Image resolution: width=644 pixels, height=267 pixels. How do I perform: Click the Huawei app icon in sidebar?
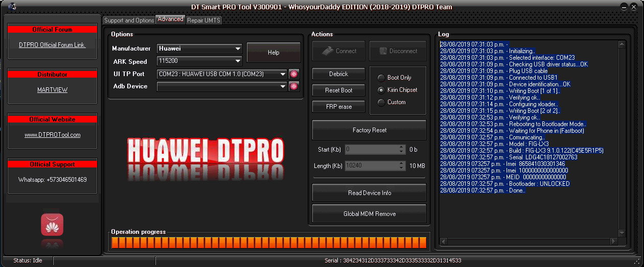click(52, 225)
